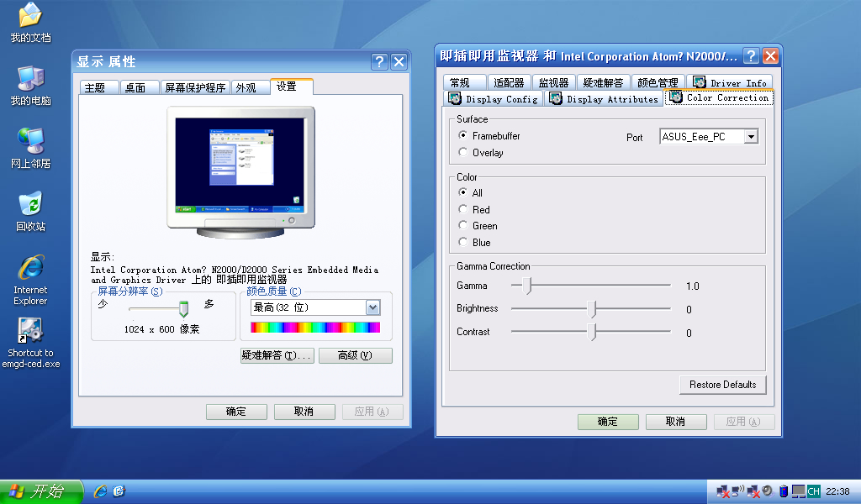Open the 我的电脑 desktop icon
Image resolution: width=861 pixels, height=504 pixels.
(x=30, y=80)
